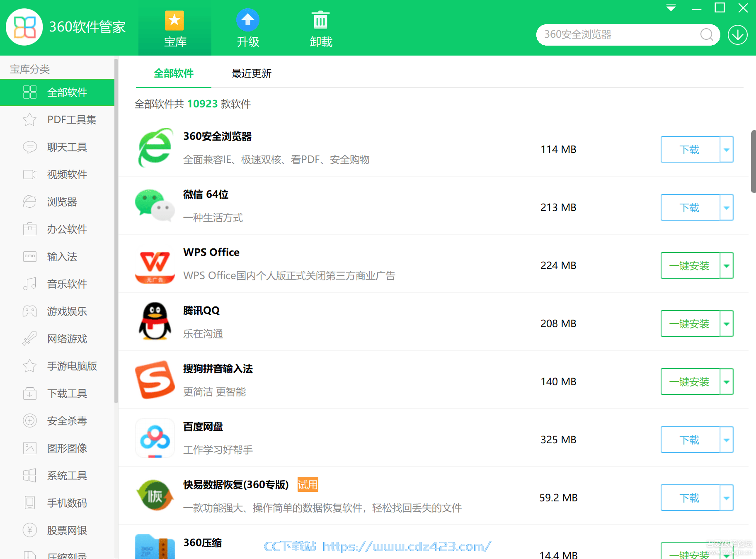Expand download options for 微信 64位
The height and width of the screenshot is (559, 756).
(727, 207)
